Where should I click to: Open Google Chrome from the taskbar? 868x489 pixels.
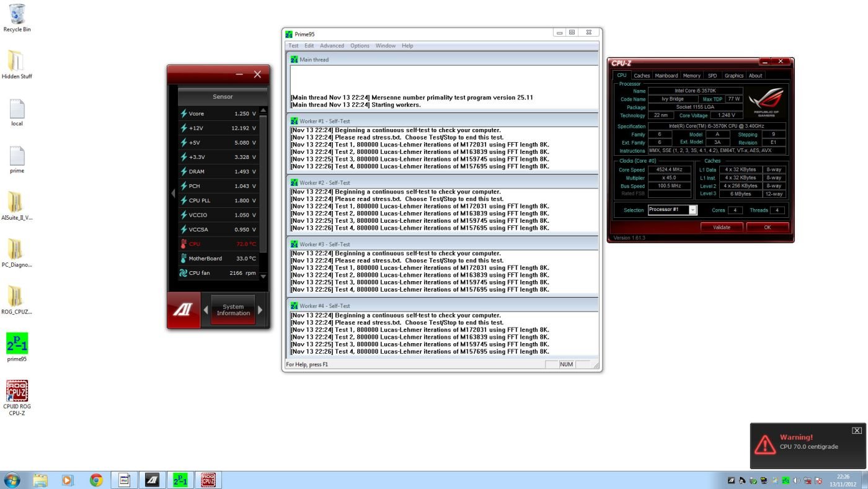(95, 480)
